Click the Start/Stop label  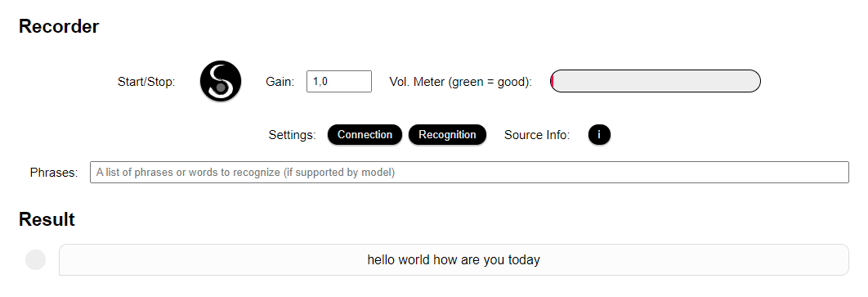pos(146,82)
